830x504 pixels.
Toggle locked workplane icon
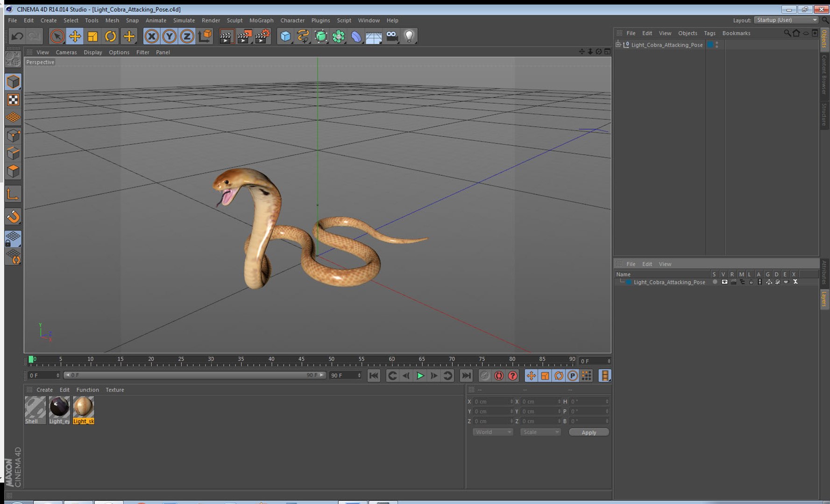tap(13, 239)
